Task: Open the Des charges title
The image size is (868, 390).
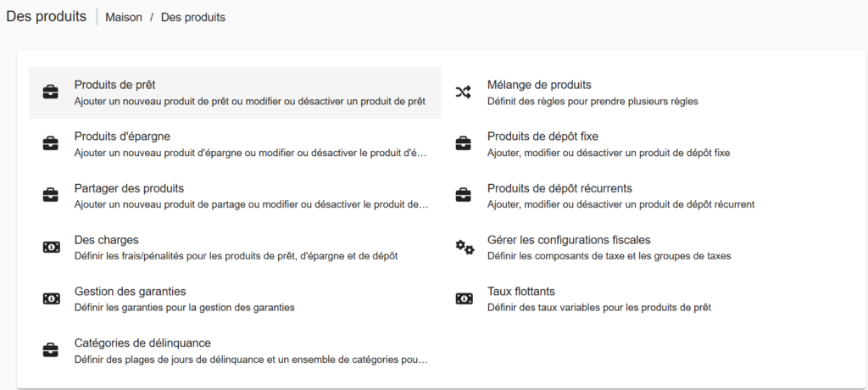Action: [106, 240]
